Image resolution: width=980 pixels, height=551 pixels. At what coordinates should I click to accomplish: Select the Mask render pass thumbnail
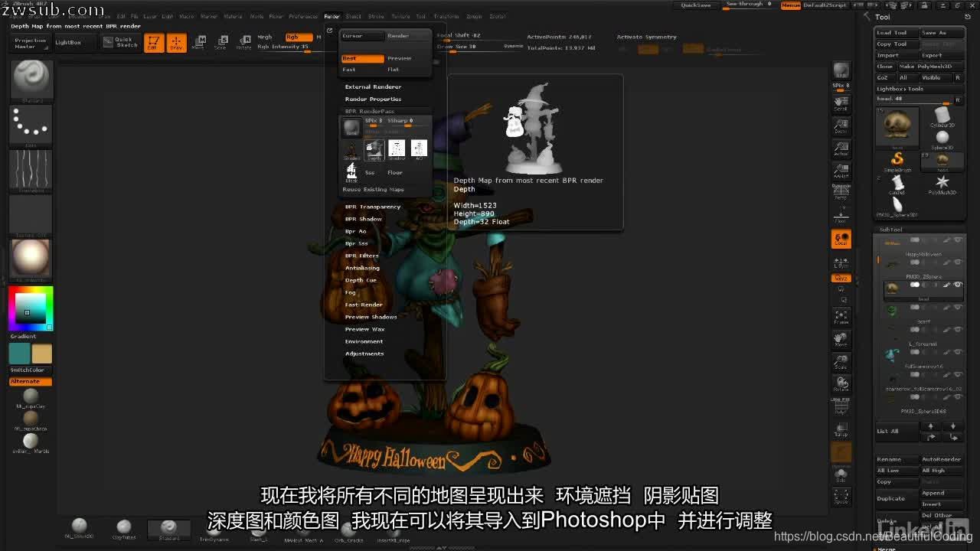351,172
